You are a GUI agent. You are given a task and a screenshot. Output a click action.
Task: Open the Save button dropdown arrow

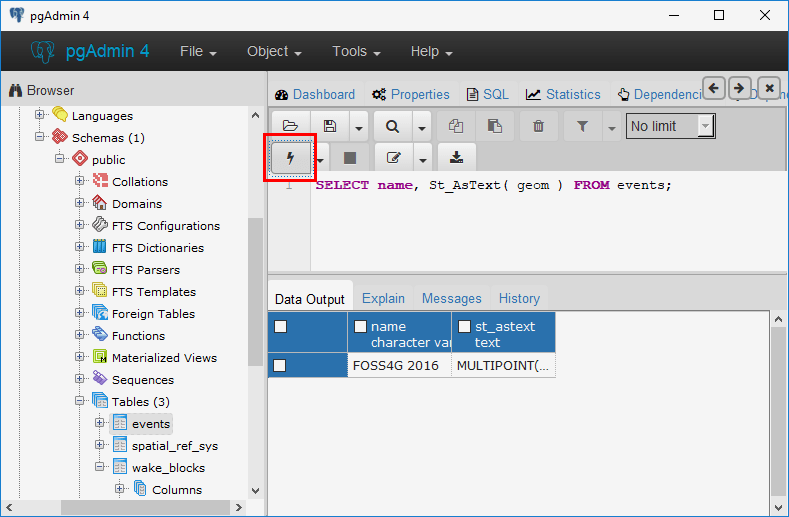(x=359, y=126)
